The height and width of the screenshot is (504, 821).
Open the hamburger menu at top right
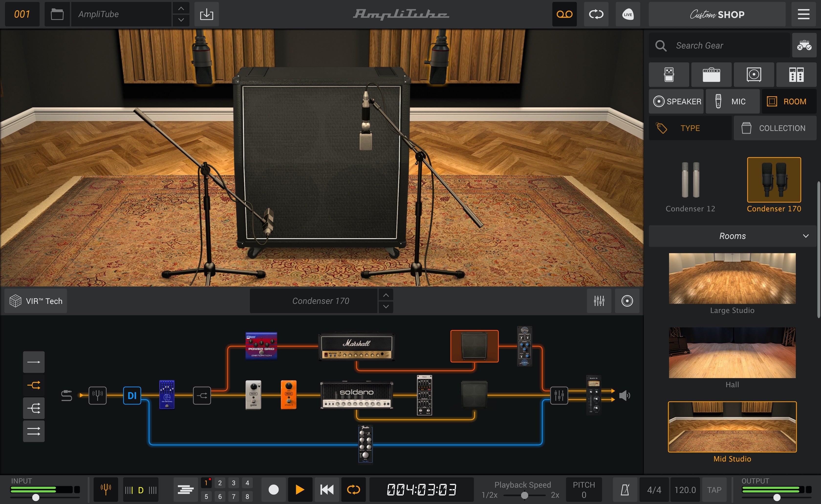pyautogui.click(x=803, y=14)
